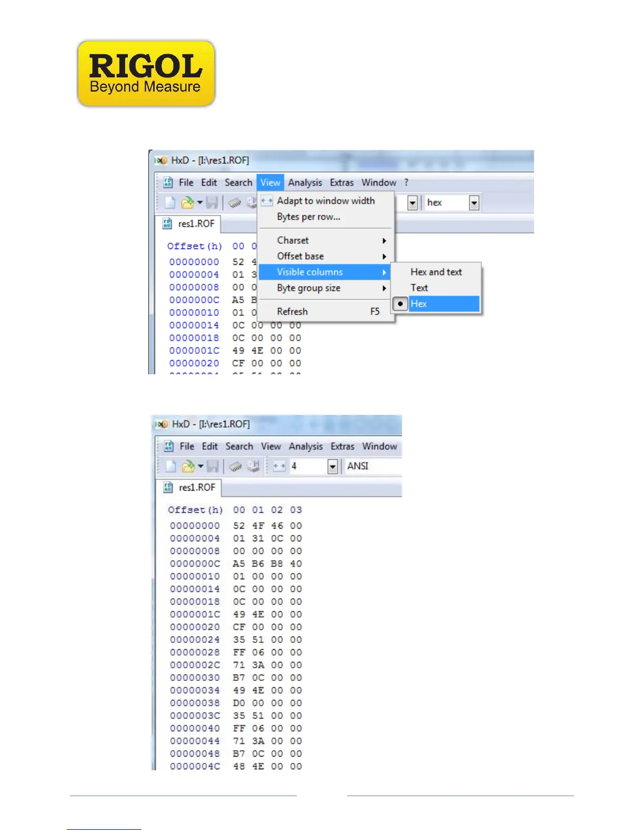Open File menu in upper HxD window
This screenshot has width=644, height=834.
(x=186, y=182)
